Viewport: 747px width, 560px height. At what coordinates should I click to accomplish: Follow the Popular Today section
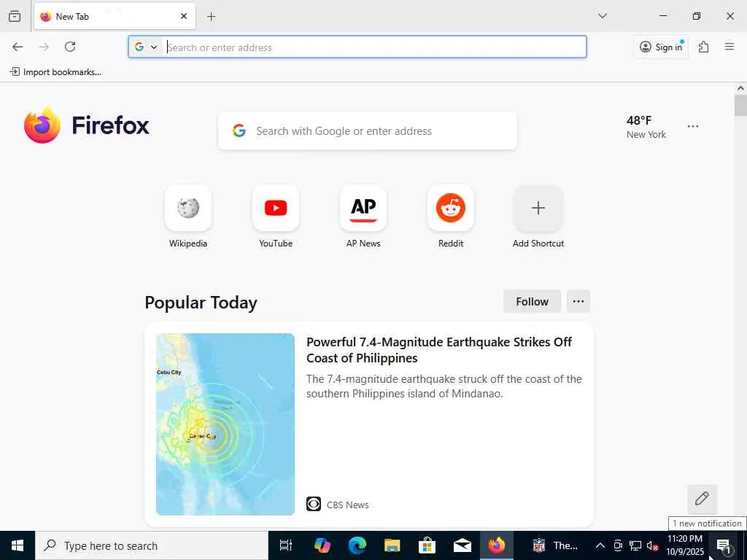[532, 301]
